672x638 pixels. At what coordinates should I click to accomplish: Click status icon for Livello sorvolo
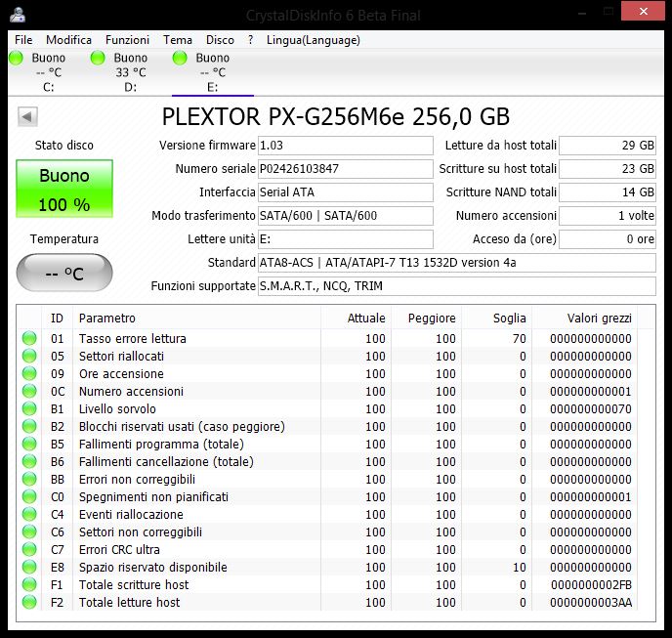pyautogui.click(x=29, y=408)
